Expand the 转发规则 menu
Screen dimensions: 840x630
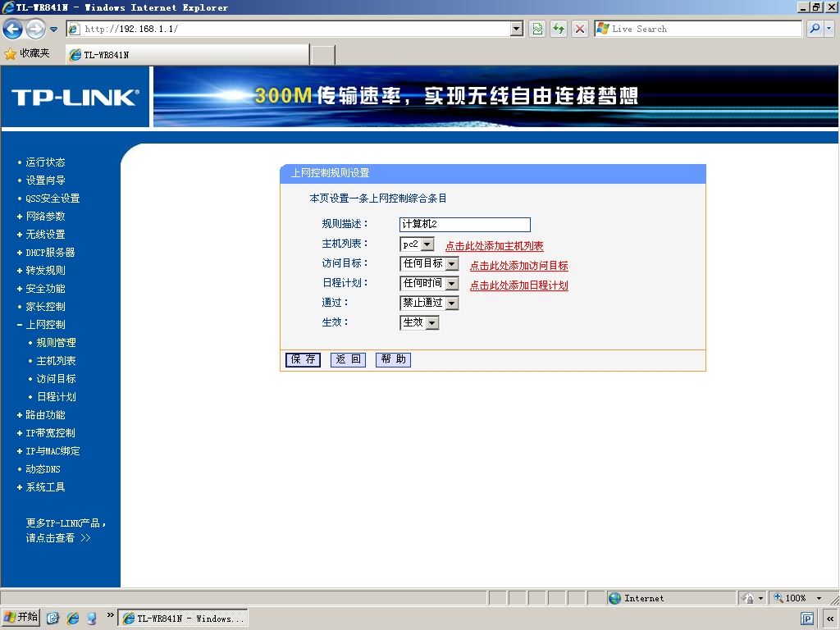(45, 271)
